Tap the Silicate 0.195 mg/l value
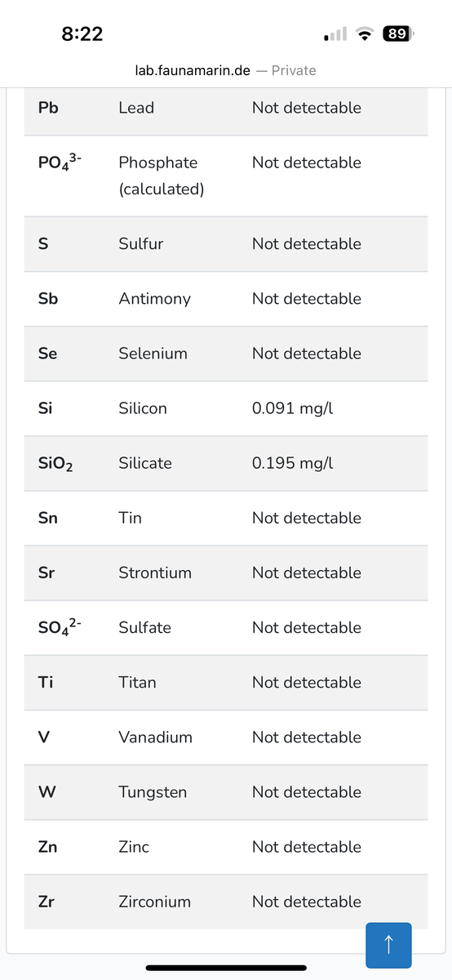 tap(293, 463)
